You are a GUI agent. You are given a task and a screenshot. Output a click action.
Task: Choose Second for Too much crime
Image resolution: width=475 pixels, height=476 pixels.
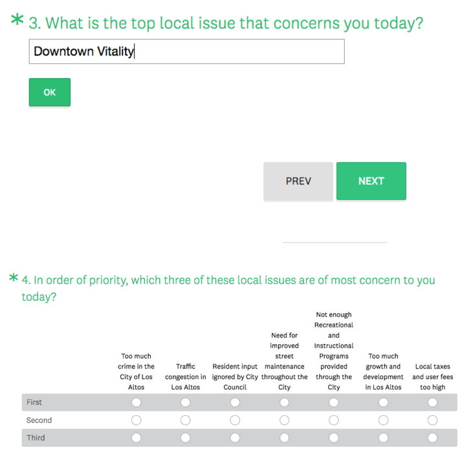pyautogui.click(x=136, y=420)
